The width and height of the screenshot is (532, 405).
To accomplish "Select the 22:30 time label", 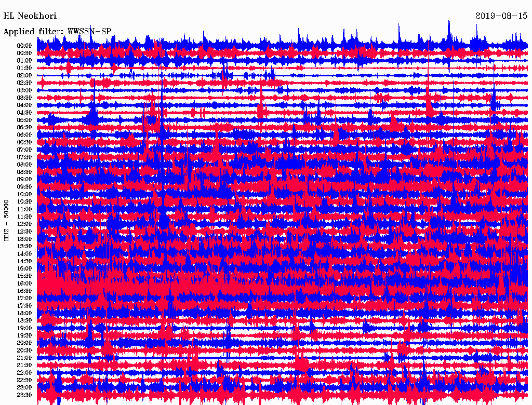I will tap(24, 380).
